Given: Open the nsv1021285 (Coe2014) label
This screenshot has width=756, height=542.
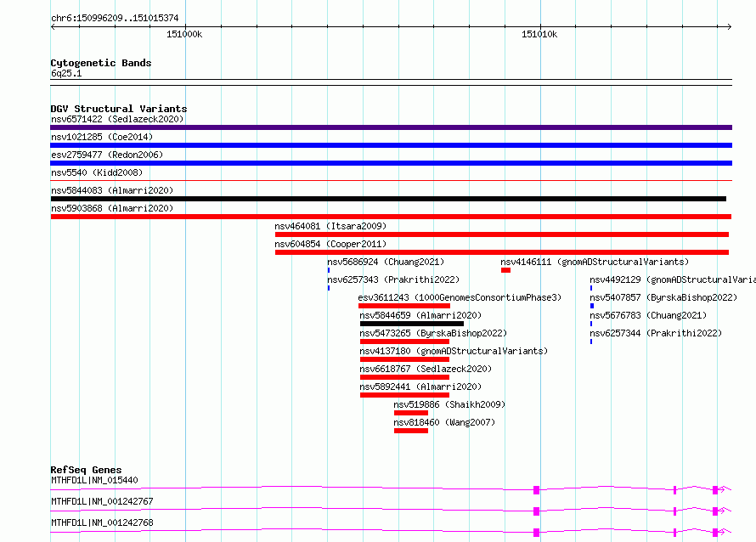Looking at the screenshot, I should (x=102, y=137).
